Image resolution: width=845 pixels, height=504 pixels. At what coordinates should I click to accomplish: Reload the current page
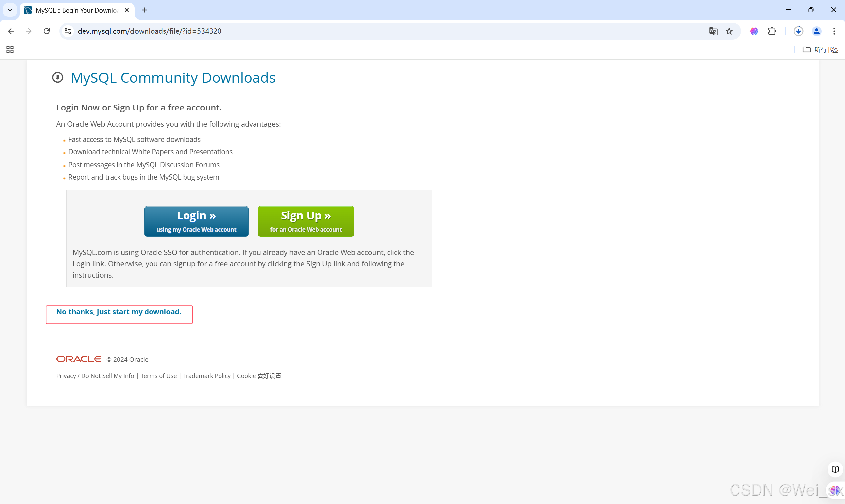click(x=47, y=31)
